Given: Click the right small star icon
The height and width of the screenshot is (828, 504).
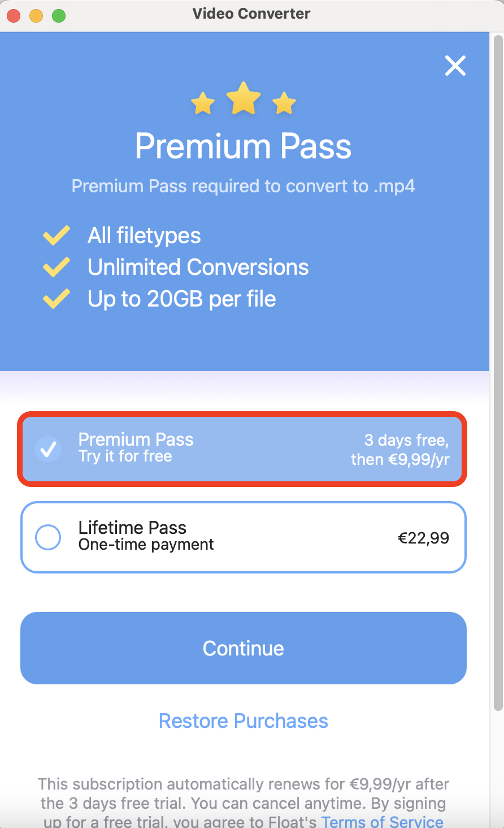Looking at the screenshot, I should point(284,103).
